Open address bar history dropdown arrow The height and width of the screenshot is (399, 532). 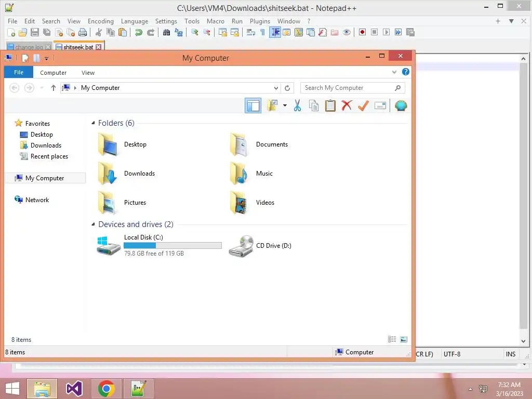276,88
